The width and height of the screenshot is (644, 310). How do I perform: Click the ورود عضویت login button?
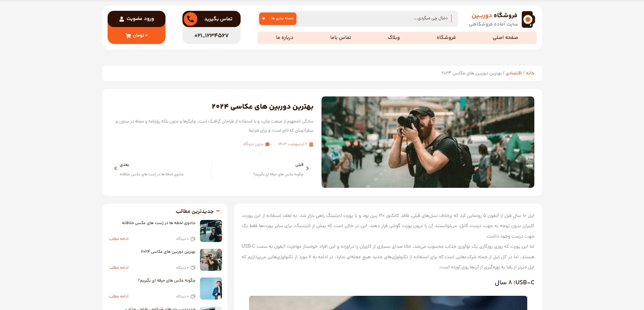[x=136, y=19]
